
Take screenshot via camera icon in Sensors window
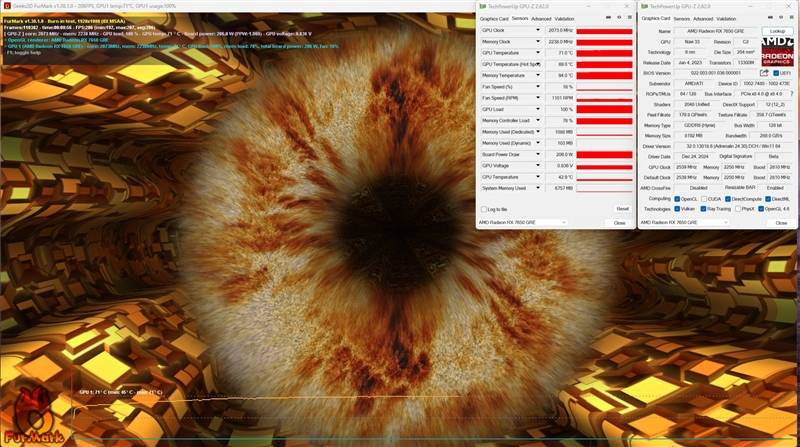click(608, 18)
